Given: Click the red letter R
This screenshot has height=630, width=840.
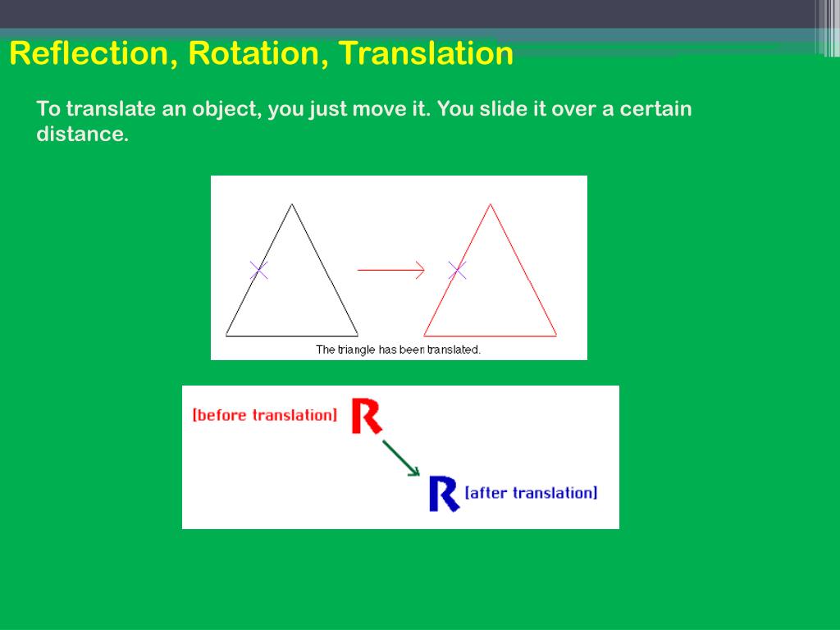Looking at the screenshot, I should click(x=367, y=416).
